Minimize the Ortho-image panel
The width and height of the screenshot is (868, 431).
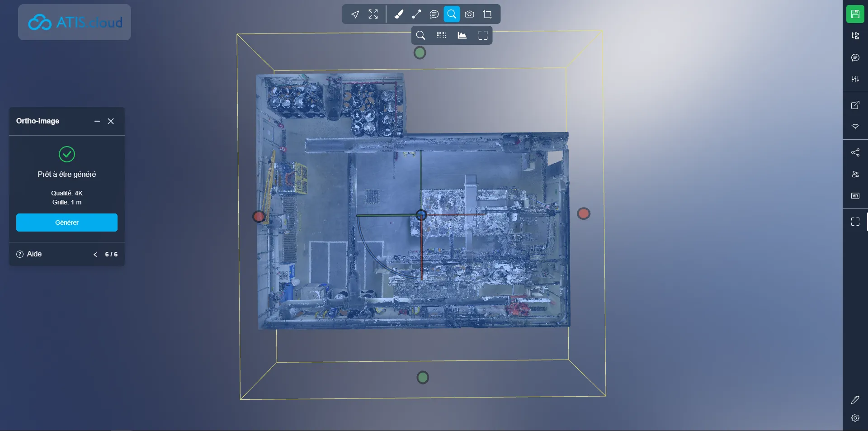point(97,121)
